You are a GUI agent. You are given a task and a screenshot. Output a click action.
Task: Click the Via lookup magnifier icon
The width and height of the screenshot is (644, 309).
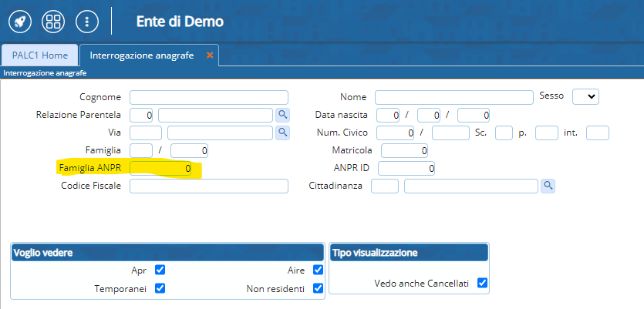[283, 133]
